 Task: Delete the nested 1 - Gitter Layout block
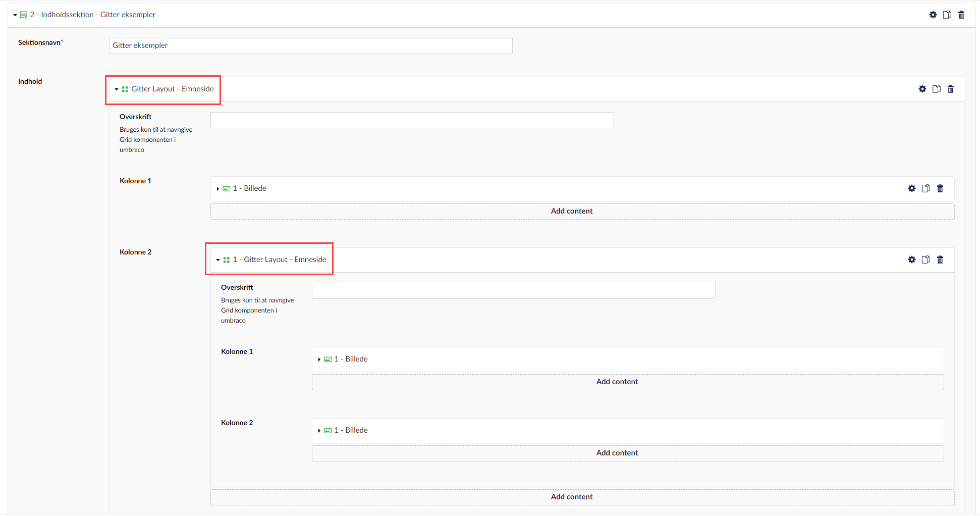940,260
